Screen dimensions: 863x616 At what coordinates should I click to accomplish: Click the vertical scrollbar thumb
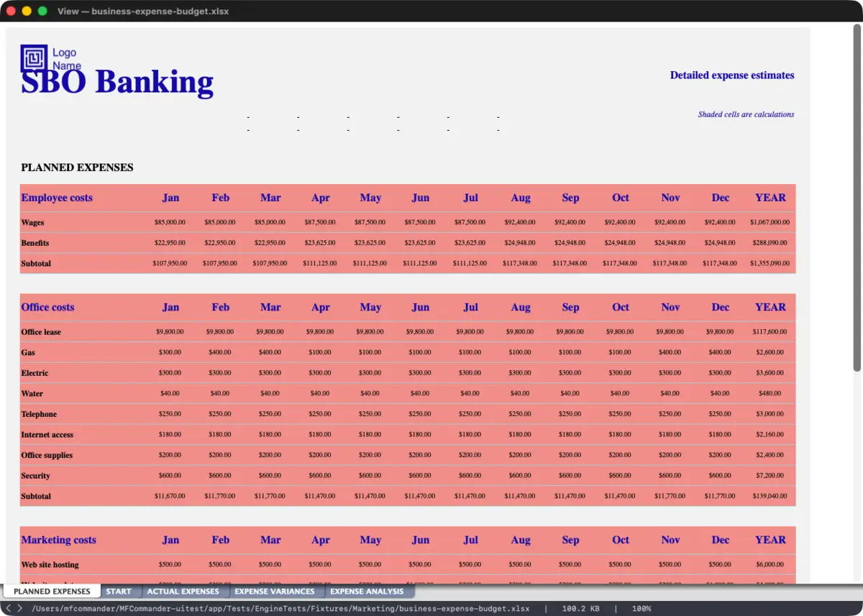coord(857,198)
